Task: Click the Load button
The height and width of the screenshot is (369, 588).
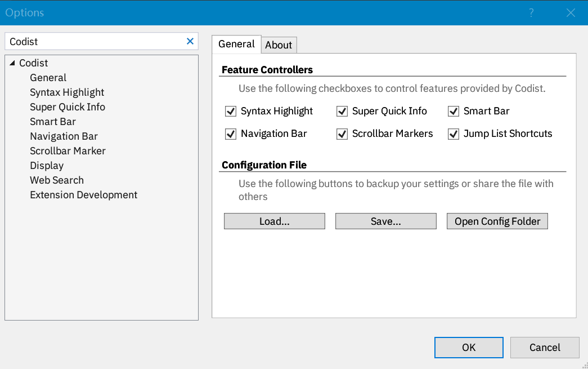Action: pyautogui.click(x=274, y=221)
